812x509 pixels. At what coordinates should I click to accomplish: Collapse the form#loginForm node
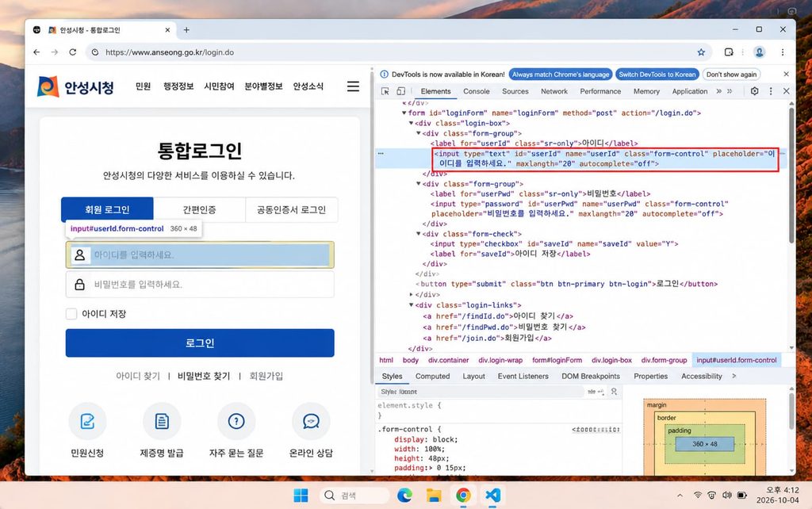pyautogui.click(x=404, y=113)
